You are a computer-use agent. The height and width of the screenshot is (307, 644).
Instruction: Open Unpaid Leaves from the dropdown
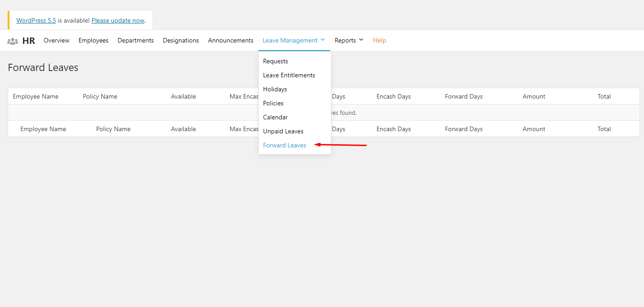point(283,131)
